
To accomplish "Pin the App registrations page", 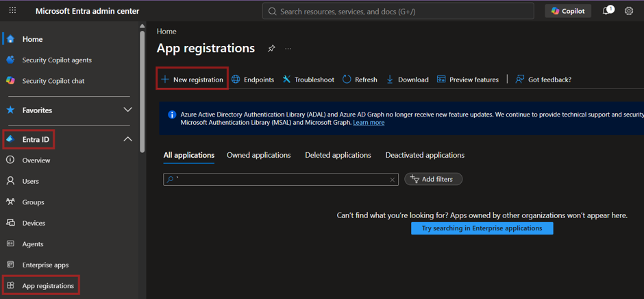I will pyautogui.click(x=271, y=49).
